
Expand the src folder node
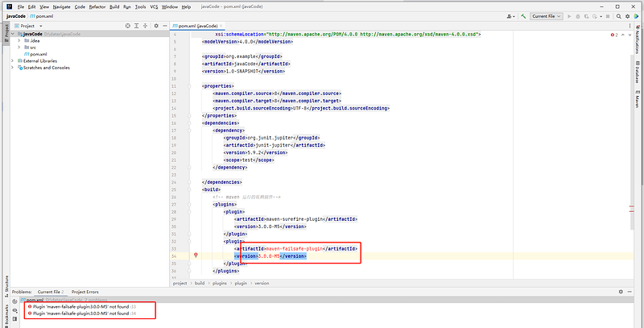click(19, 48)
